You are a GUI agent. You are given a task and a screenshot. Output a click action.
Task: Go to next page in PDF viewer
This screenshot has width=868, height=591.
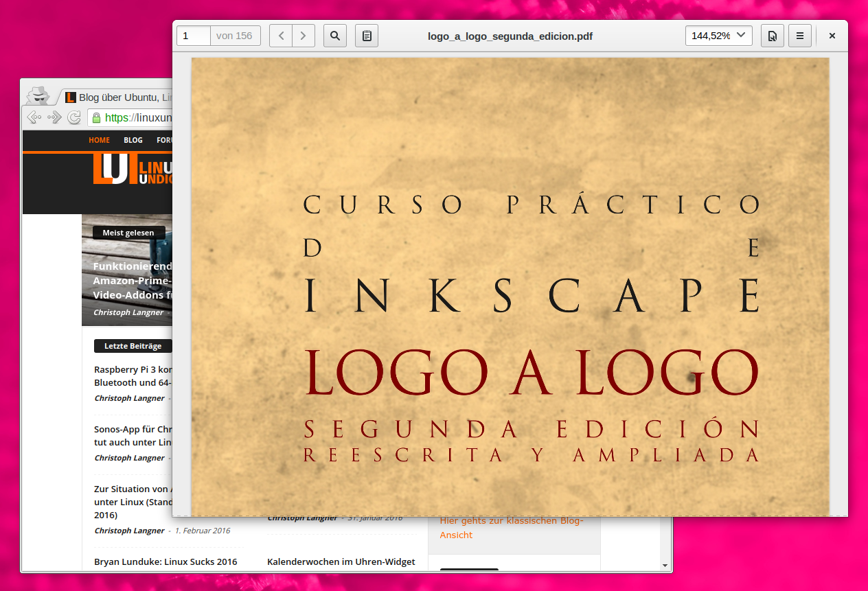(x=304, y=36)
